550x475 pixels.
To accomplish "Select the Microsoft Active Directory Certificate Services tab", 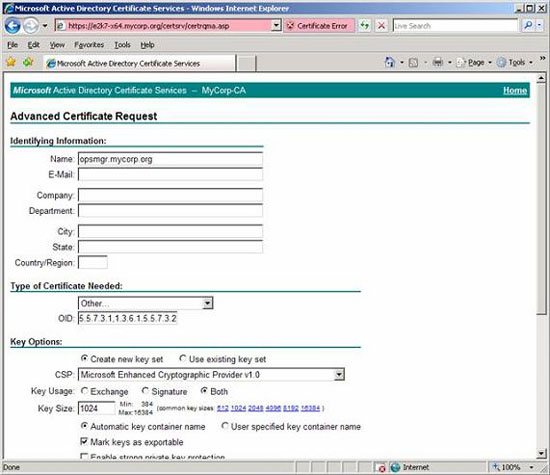I will [140, 63].
